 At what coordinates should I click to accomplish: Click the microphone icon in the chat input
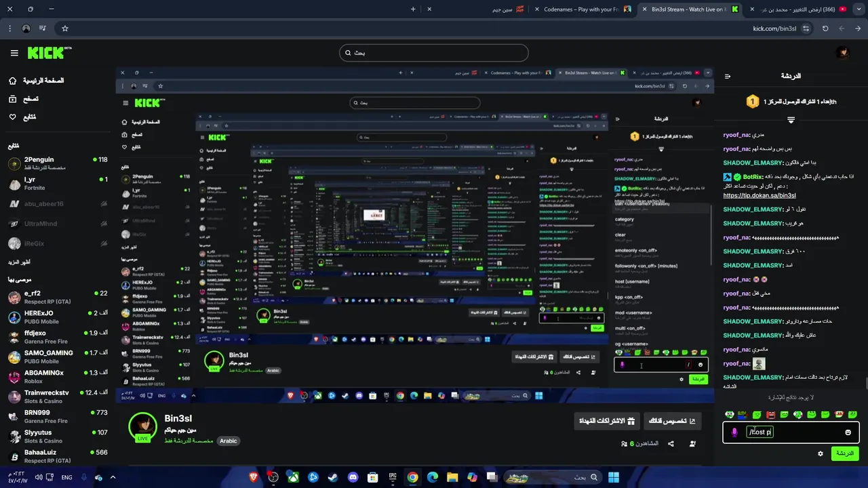734,432
